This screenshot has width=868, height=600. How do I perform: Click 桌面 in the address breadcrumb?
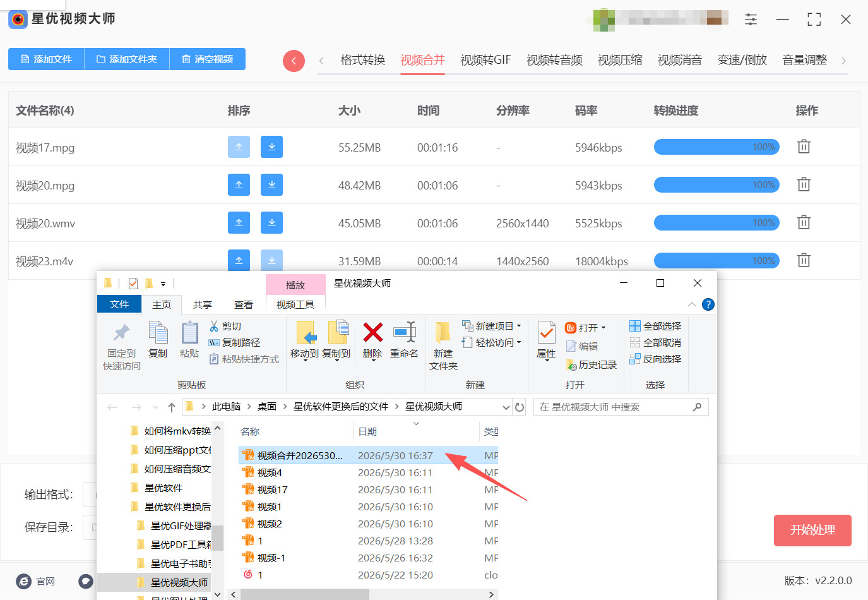(267, 407)
